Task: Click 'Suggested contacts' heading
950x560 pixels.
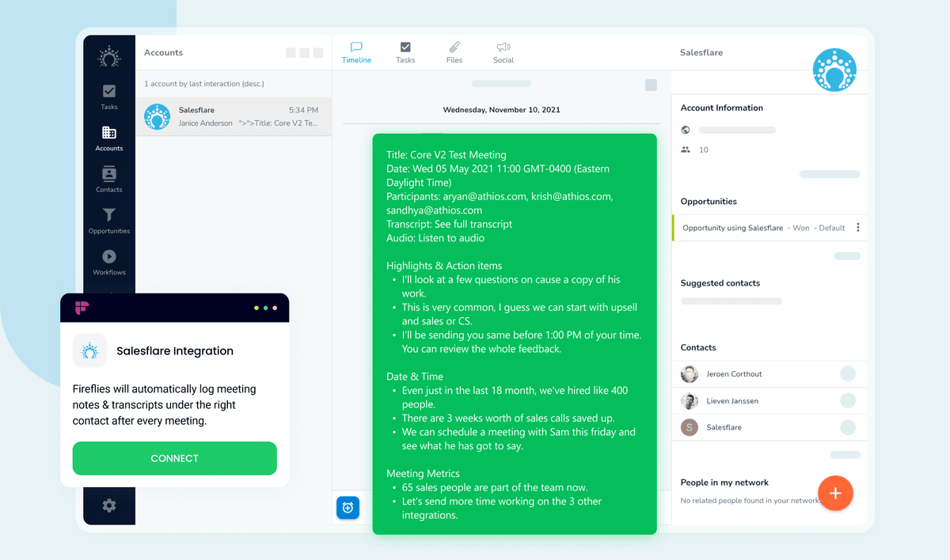Action: (720, 283)
